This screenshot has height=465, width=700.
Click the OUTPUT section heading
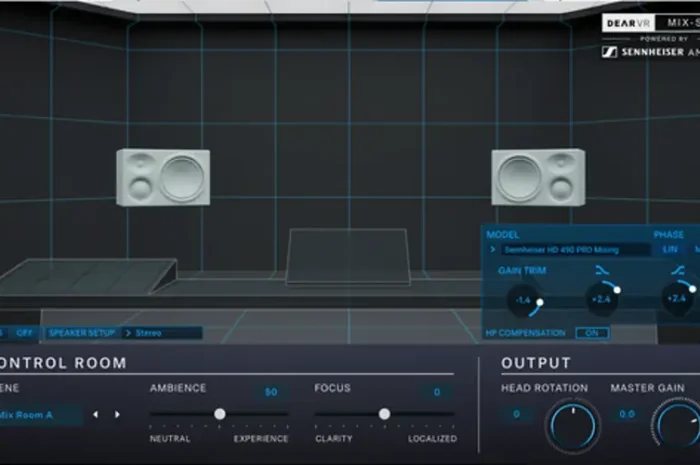pyautogui.click(x=536, y=363)
